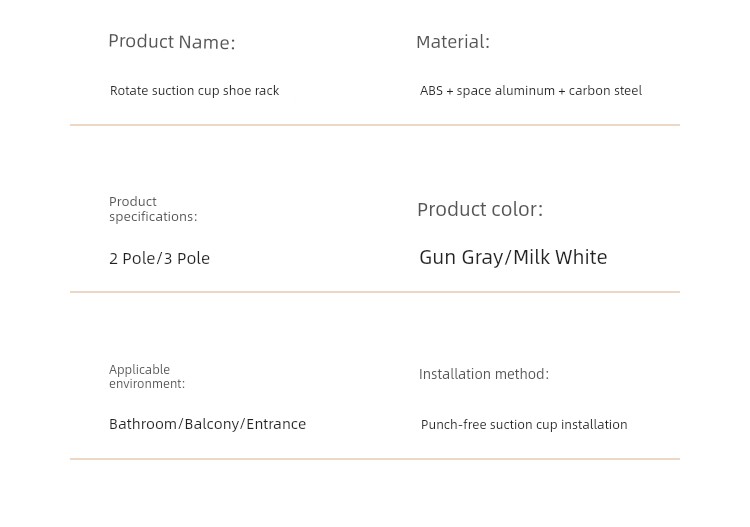Click the "Product color:" heading
Image resolution: width=750 pixels, height=527 pixels.
(x=479, y=209)
